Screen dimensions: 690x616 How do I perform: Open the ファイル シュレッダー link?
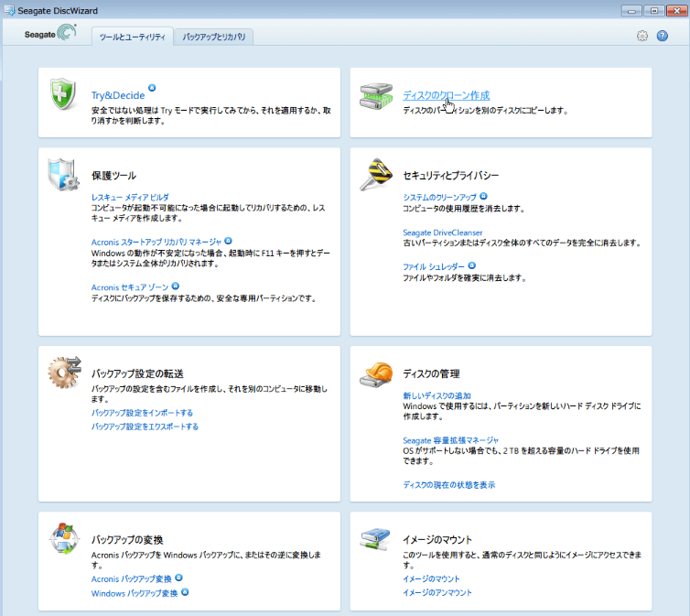pos(434,266)
